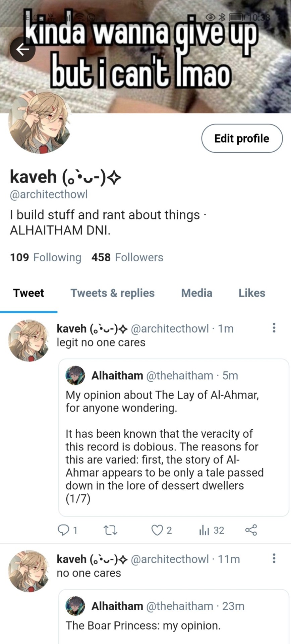Select the Likes tab
Image resolution: width=291 pixels, height=644 pixels.
[252, 293]
